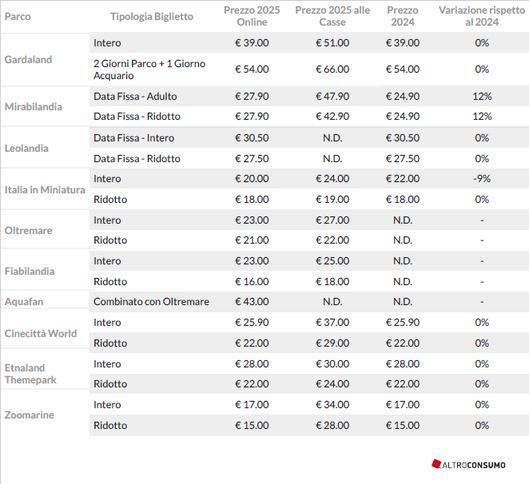This screenshot has width=529, height=484.
Task: Click the Tipologia Biglietto column header
Action: coord(152,16)
